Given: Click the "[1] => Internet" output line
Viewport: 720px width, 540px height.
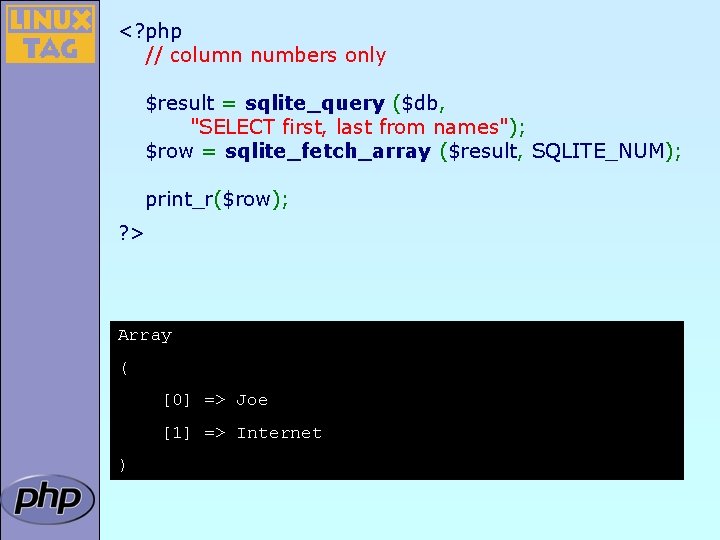Looking at the screenshot, I should coord(243,433).
